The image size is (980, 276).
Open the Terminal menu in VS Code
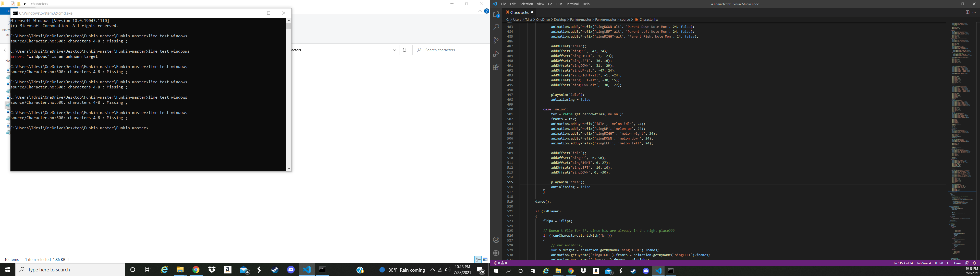point(572,4)
